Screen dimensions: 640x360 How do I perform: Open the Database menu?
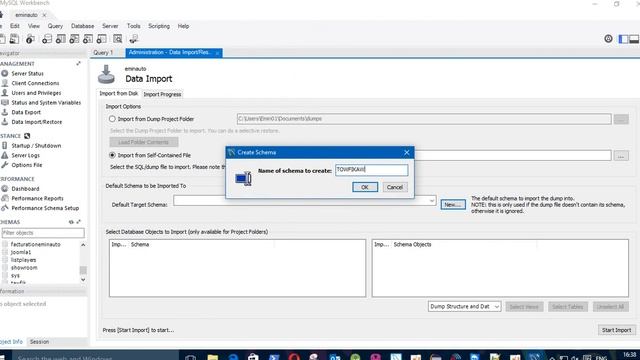82,26
